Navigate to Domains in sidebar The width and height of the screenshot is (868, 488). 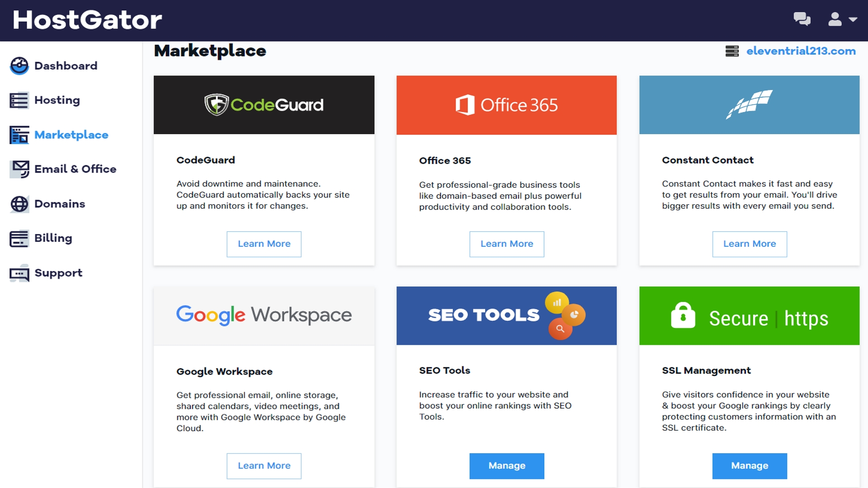pyautogui.click(x=60, y=204)
